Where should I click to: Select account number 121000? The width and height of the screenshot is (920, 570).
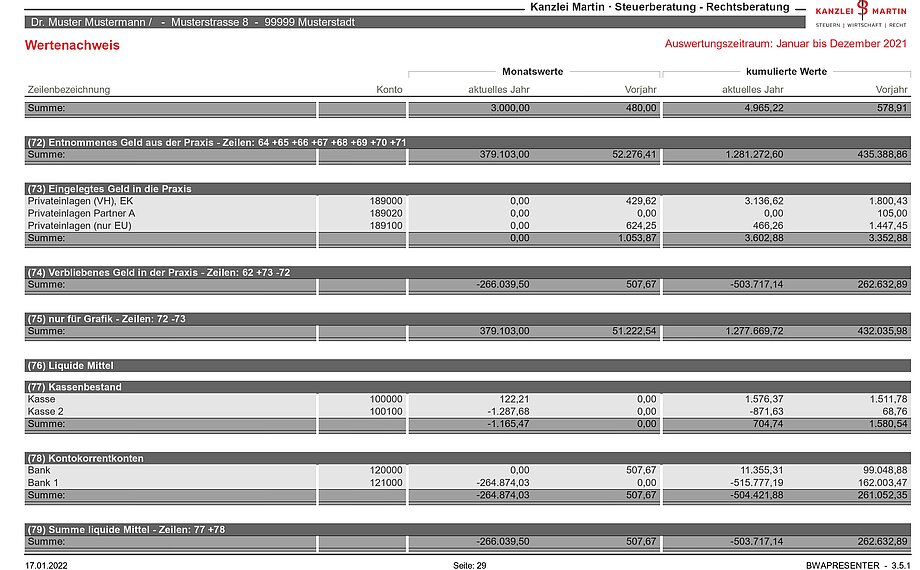click(386, 483)
